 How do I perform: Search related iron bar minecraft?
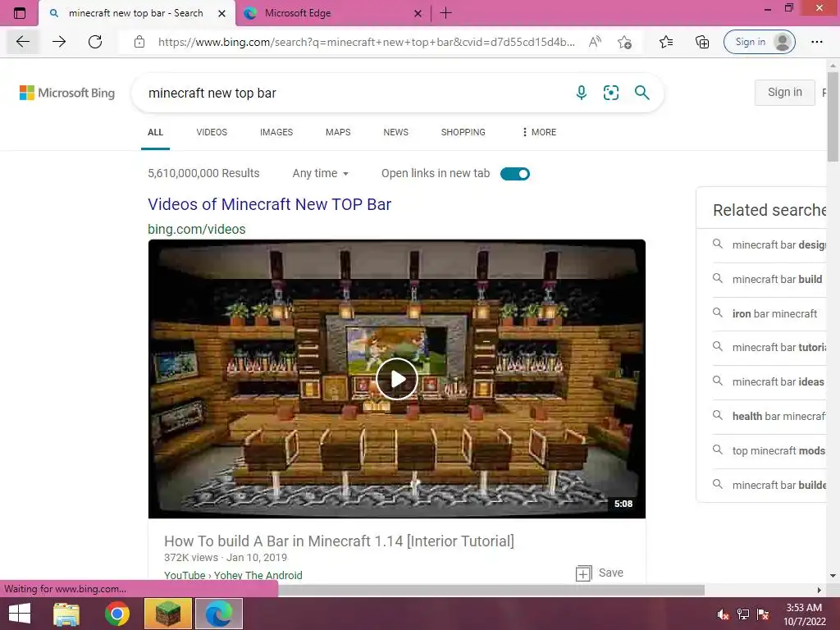click(765, 313)
